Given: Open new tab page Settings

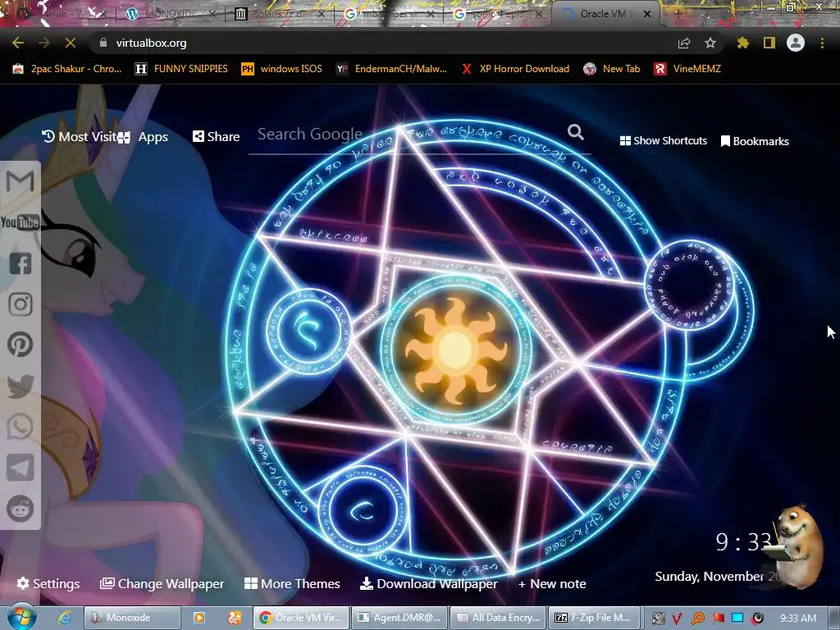Looking at the screenshot, I should pos(48,583).
